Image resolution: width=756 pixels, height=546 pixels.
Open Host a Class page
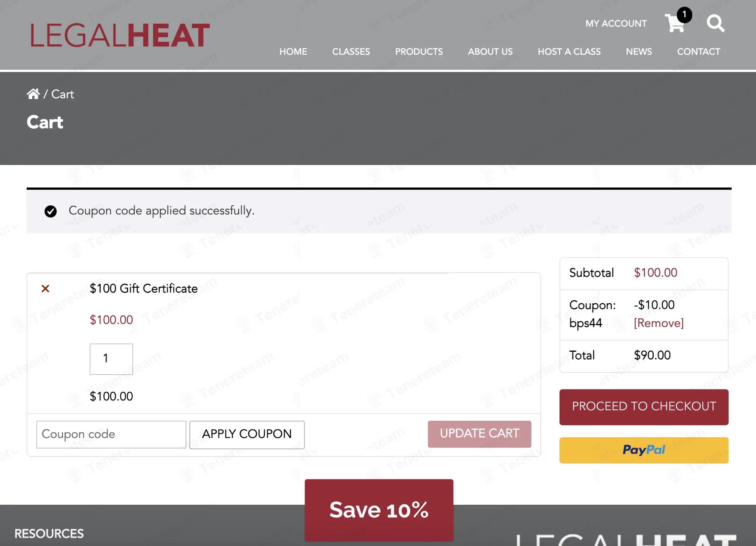click(569, 51)
